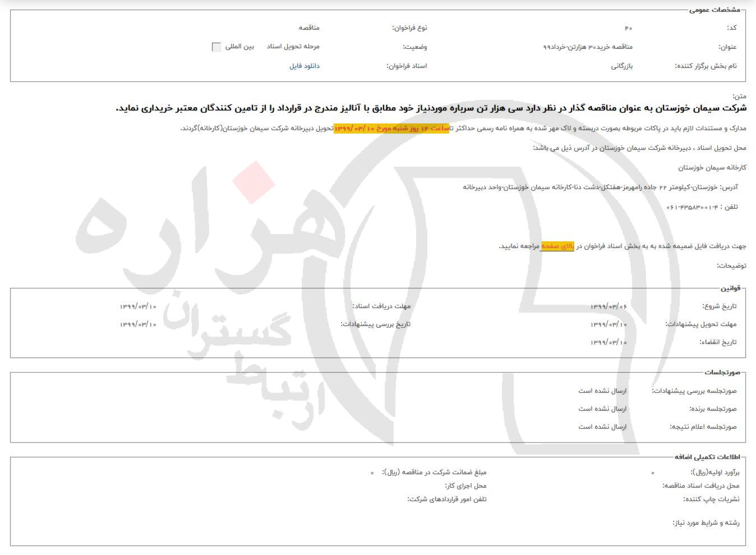Select the phone number ۰۶۱-۴۳۵۸۳۰۰۰۱-۴
Viewport: 756px width, 555px height.
[x=692, y=207]
